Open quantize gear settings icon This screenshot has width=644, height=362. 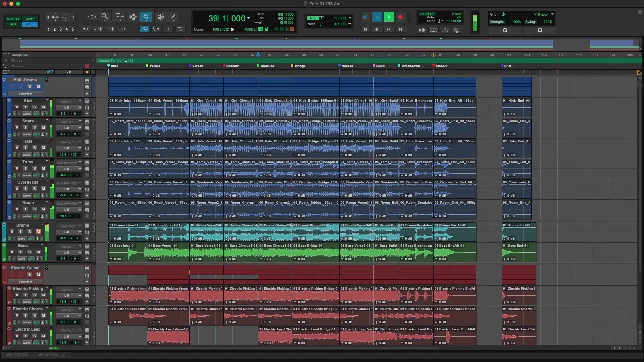540,30
